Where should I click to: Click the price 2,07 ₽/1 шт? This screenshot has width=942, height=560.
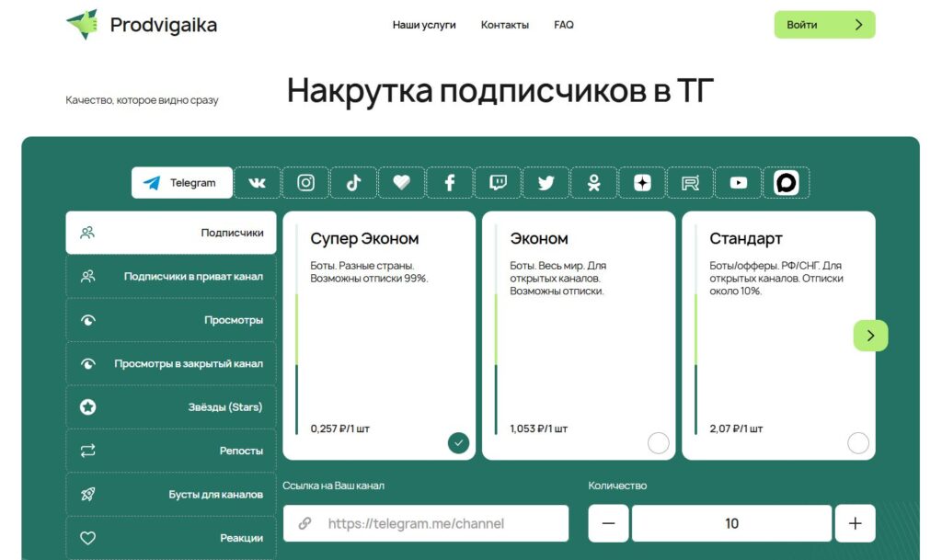(736, 429)
